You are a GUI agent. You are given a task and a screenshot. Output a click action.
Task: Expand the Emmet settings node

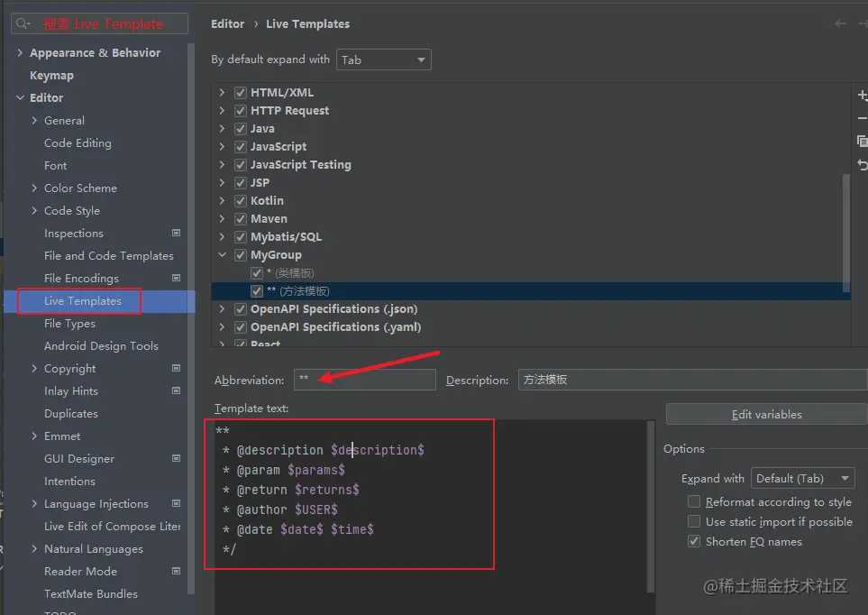click(34, 436)
